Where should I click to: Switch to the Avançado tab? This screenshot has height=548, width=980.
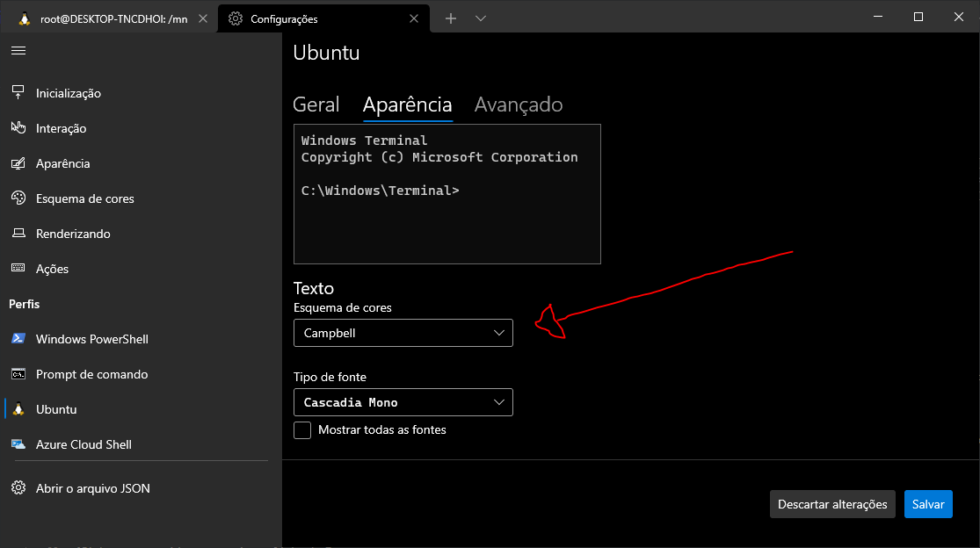pyautogui.click(x=518, y=105)
